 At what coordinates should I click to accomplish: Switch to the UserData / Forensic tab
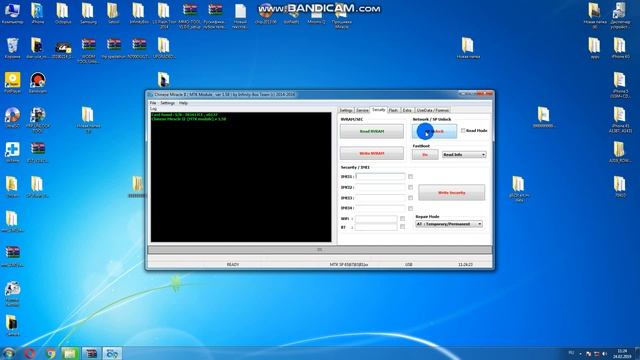pyautogui.click(x=433, y=110)
